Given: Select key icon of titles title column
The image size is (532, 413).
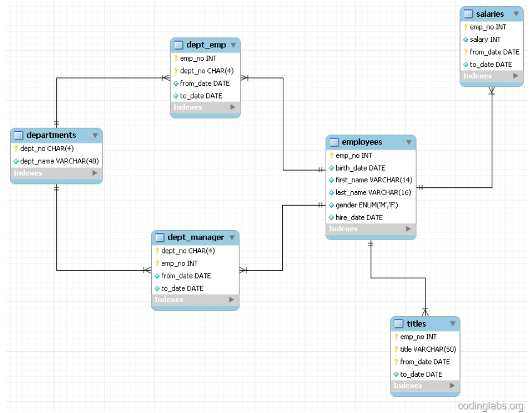Looking at the screenshot, I should click(x=396, y=349).
